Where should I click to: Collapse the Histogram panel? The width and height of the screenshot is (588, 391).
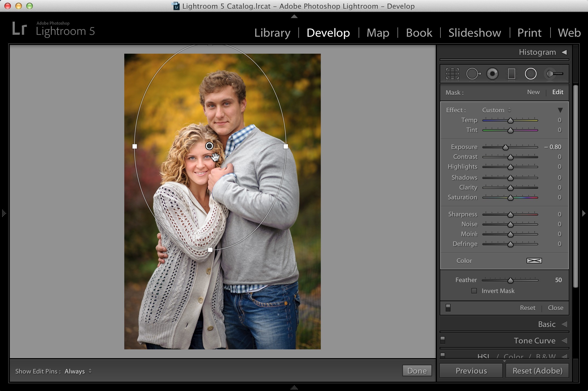coord(564,52)
